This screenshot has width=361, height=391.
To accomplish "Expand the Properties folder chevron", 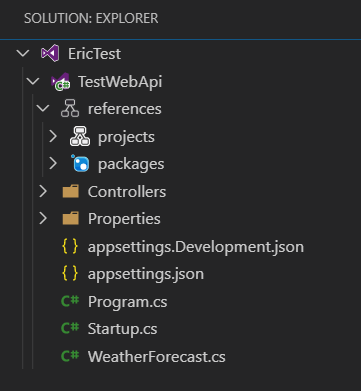I will click(43, 219).
